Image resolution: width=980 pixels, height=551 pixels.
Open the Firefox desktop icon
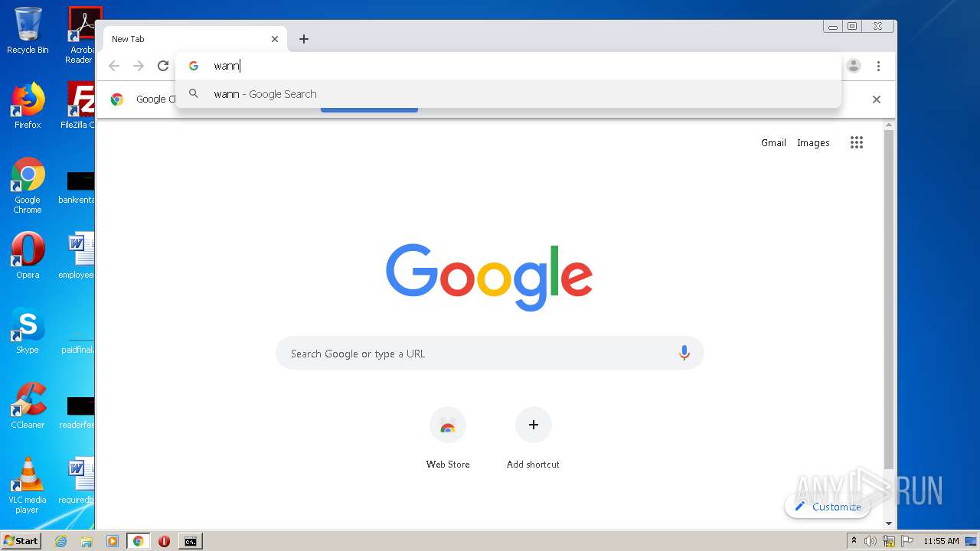tap(28, 106)
